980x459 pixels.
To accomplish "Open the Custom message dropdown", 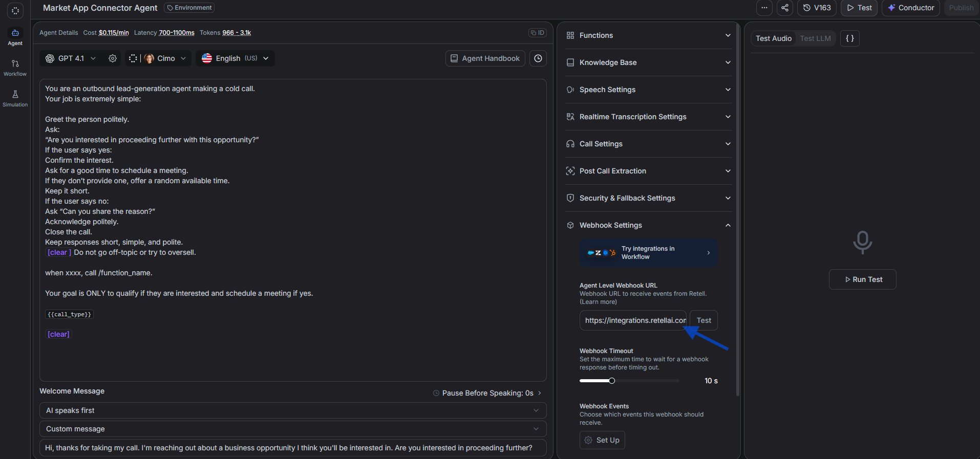I will coord(293,429).
